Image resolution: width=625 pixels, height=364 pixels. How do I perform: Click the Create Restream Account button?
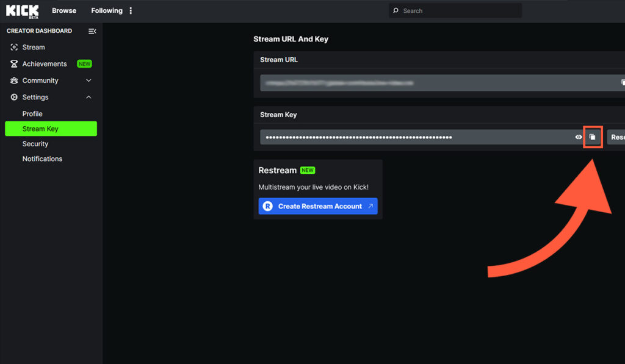click(x=317, y=206)
